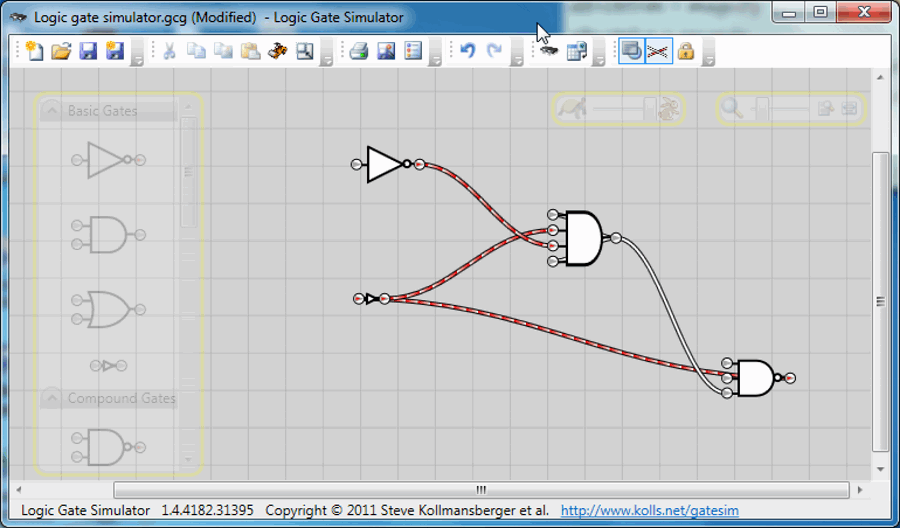Screen dimensions: 900x528
Task: Click the Paste clipboard icon
Action: [x=250, y=51]
